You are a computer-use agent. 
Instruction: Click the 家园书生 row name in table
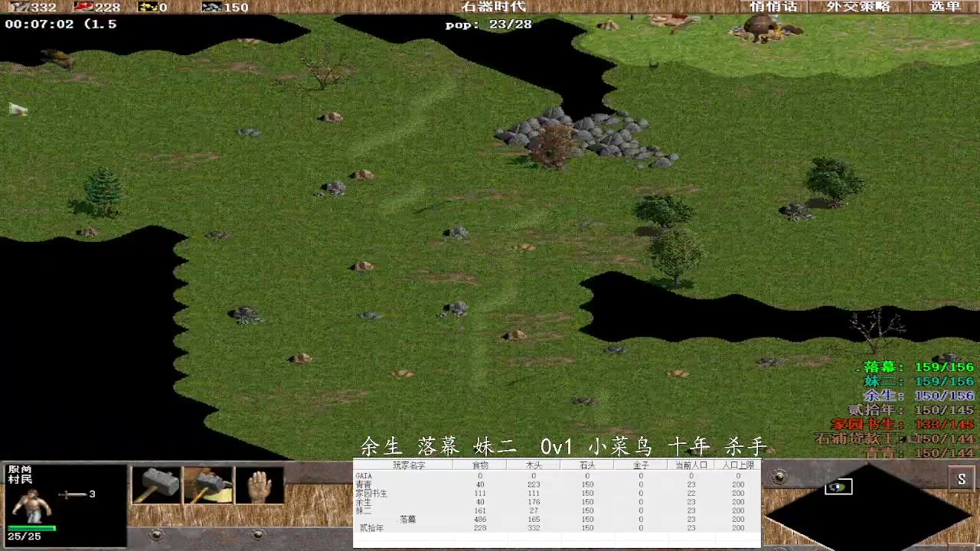coord(371,494)
